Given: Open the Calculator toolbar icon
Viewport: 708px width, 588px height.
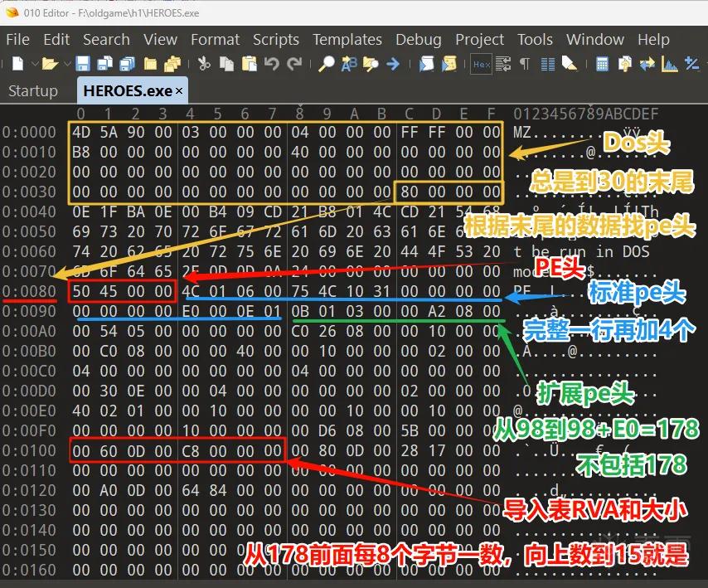Looking at the screenshot, I should pyautogui.click(x=602, y=64).
